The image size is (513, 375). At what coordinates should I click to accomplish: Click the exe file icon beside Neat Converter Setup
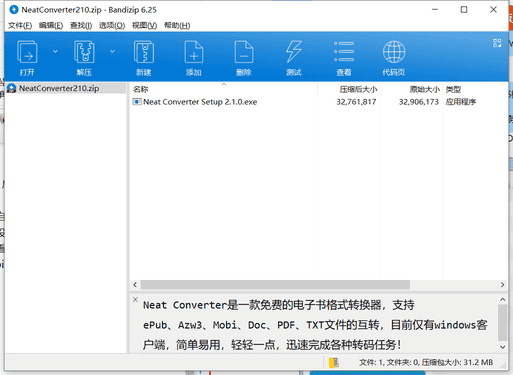pyautogui.click(x=137, y=102)
